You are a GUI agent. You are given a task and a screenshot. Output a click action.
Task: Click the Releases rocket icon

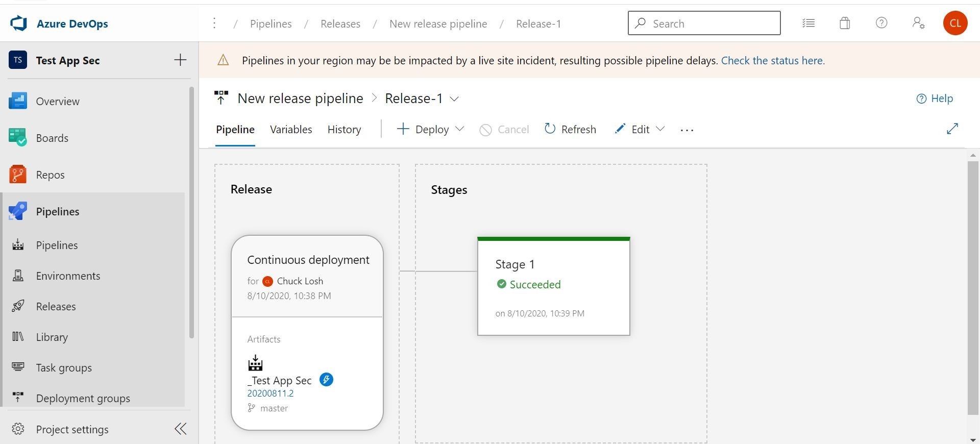coord(18,306)
